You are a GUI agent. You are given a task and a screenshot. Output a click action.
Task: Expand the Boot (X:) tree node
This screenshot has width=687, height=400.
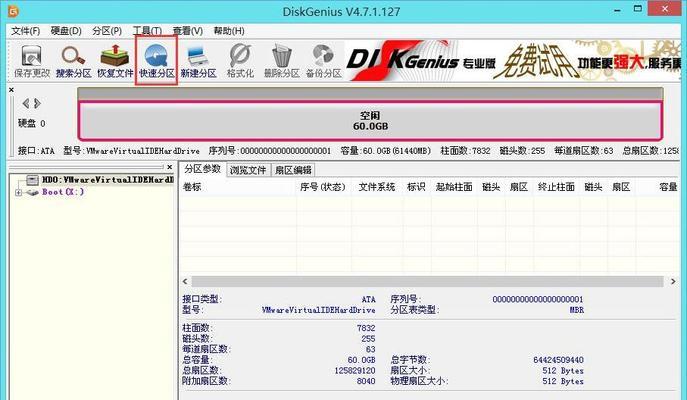tap(18, 192)
